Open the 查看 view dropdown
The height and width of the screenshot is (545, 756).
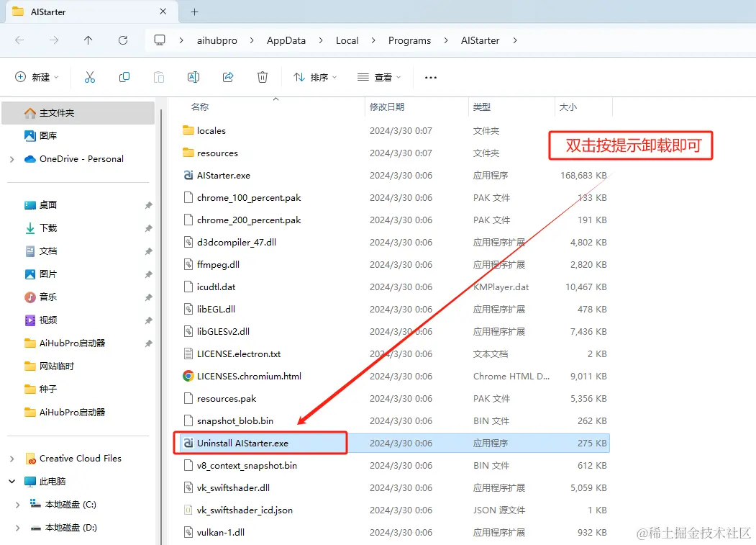(378, 77)
